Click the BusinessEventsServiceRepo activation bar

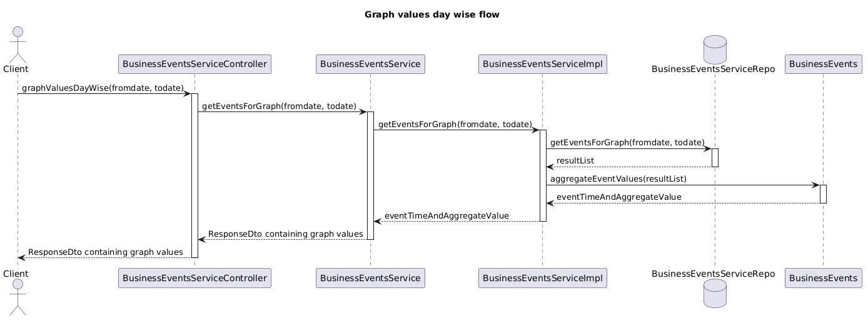click(715, 158)
